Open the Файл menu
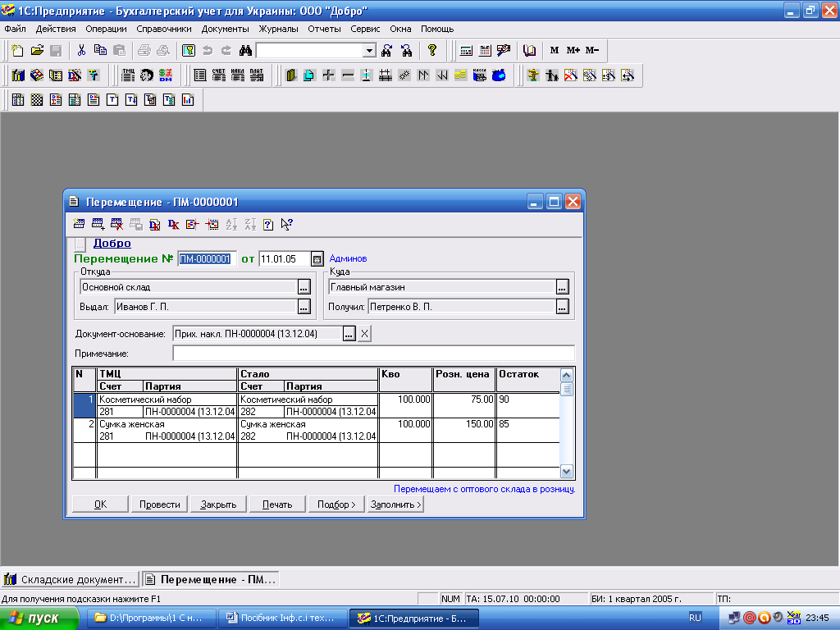The image size is (840, 630). click(x=15, y=29)
